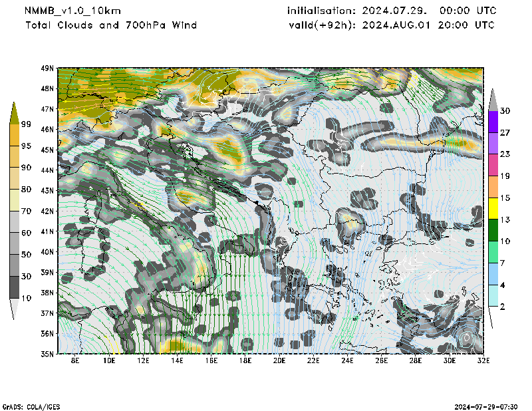532x411 pixels.
Task: Choose the dark gray swatch between 10 and 30
Action: coord(15,287)
